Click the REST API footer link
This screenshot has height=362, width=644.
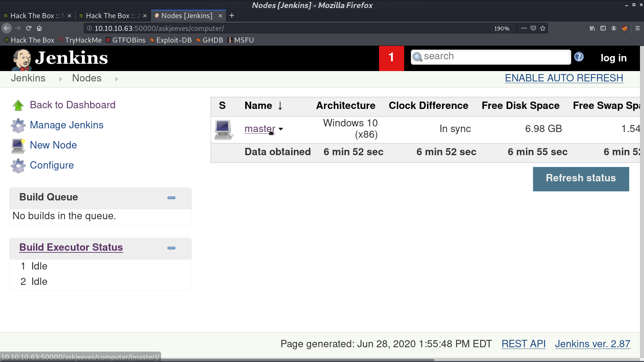point(523,344)
